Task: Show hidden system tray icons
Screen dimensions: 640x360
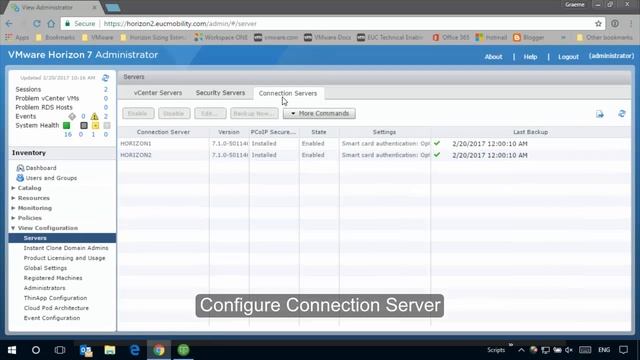Action: 521,350
